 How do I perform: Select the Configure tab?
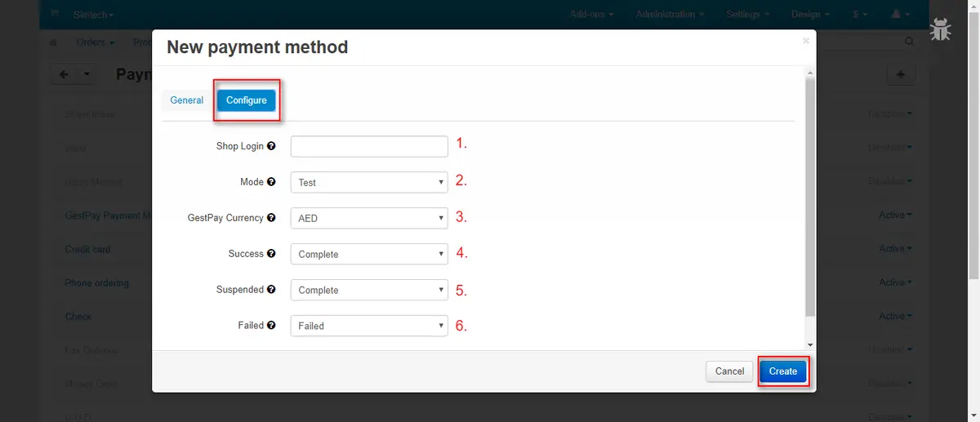(x=247, y=100)
